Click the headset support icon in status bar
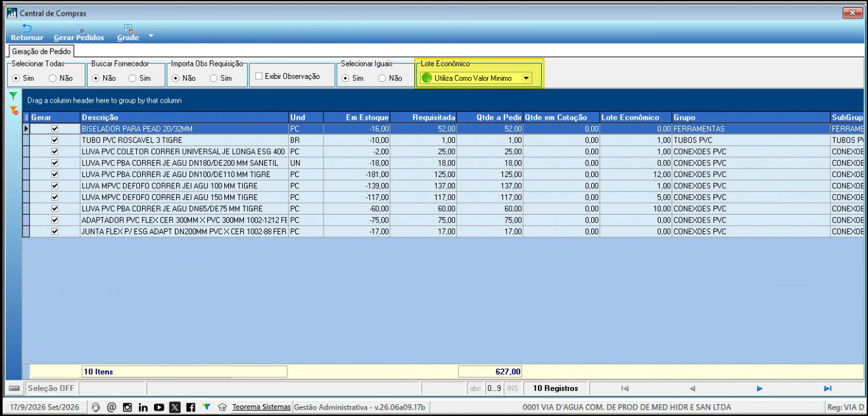Screen dimensions: 868x416 coord(96,407)
